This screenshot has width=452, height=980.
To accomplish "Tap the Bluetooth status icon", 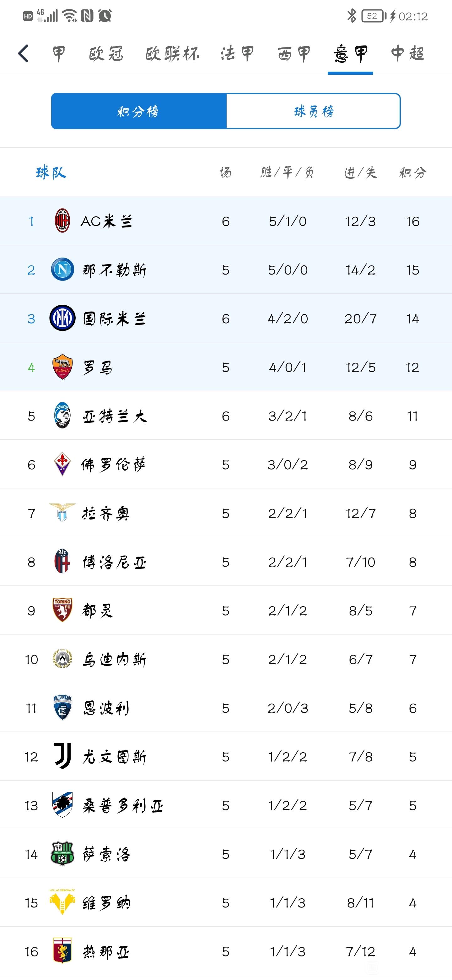I will point(352,16).
